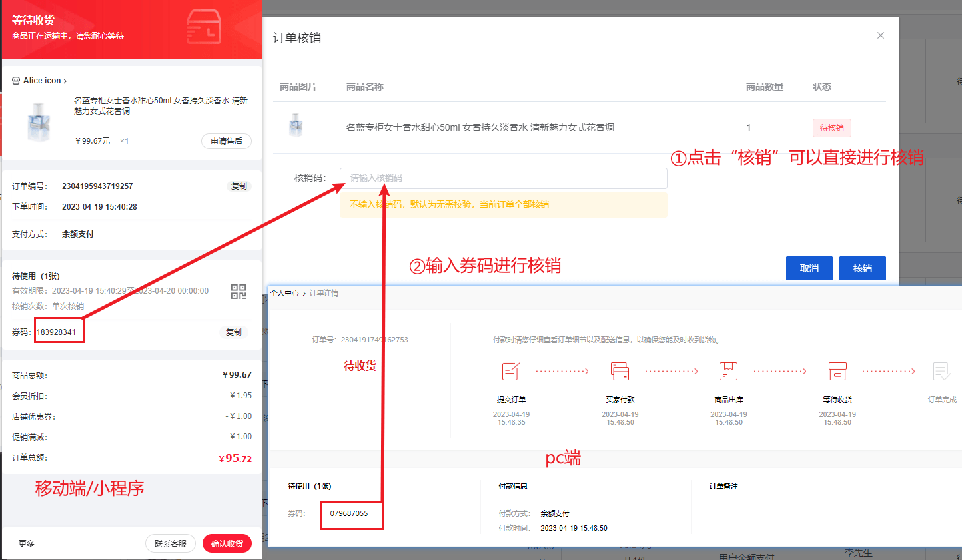
Task: Click the shipping box icon in red header
Action: click(204, 27)
